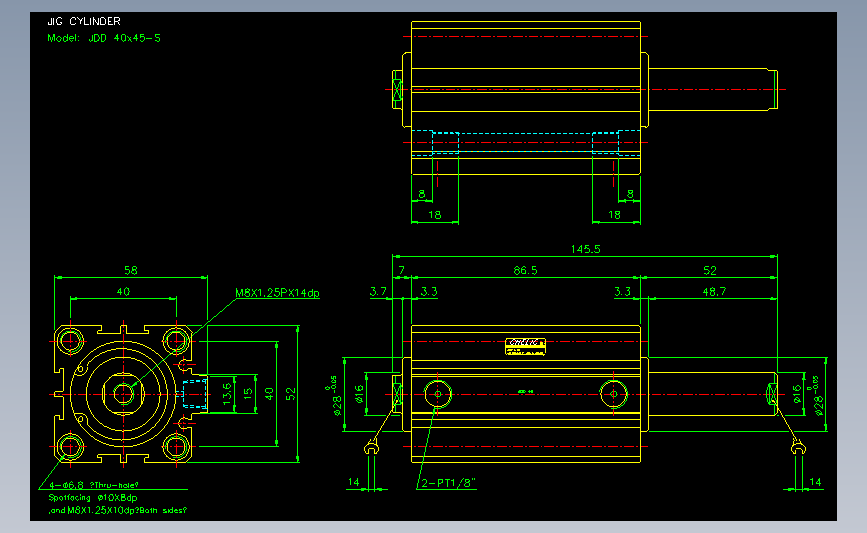
Task: Select the 145.5 overall length dimension
Action: pyautogui.click(x=586, y=249)
